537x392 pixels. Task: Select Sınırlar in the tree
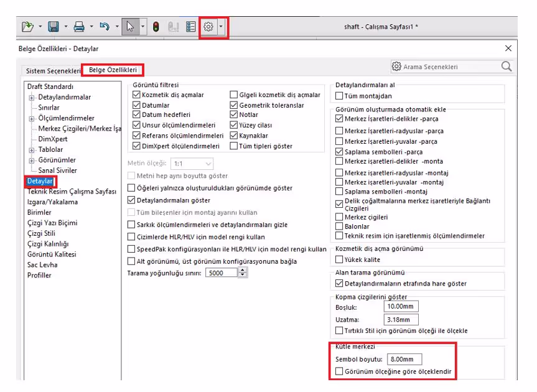pos(49,108)
